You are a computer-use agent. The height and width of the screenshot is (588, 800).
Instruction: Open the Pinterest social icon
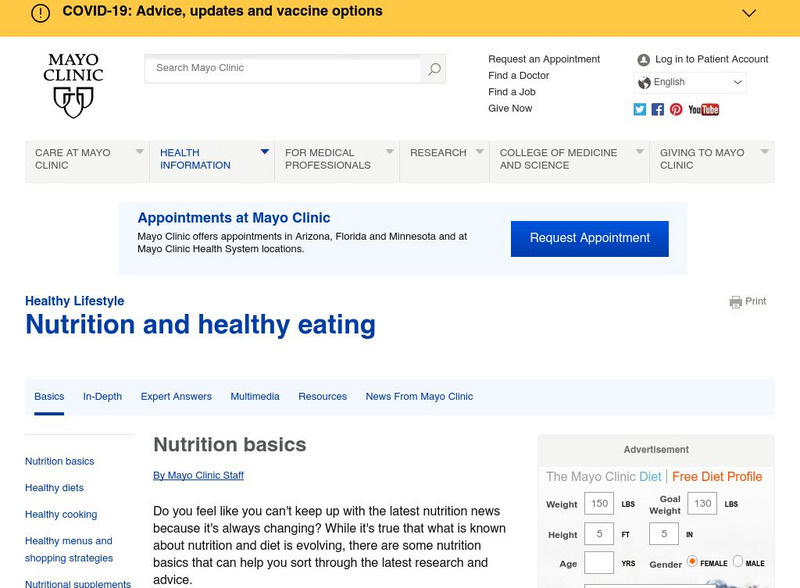point(676,109)
